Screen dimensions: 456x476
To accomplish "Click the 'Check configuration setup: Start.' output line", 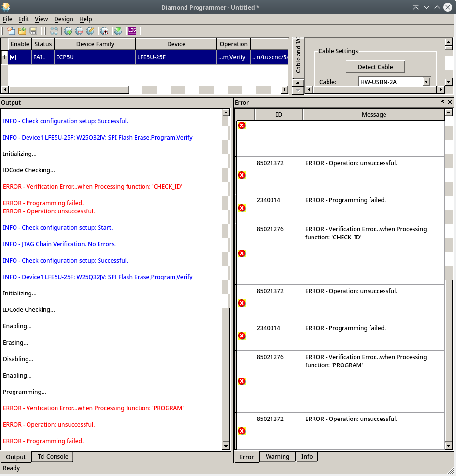I will (x=57, y=228).
